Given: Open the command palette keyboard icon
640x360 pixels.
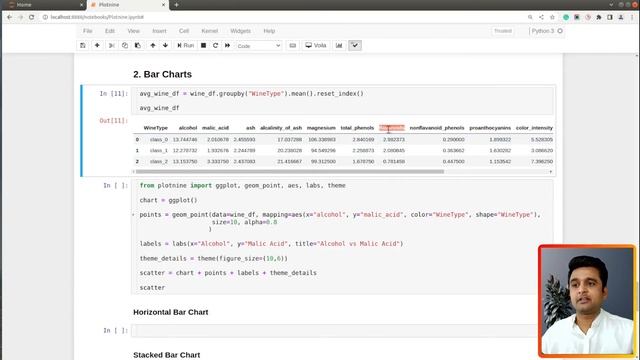Looking at the screenshot, I should point(293,45).
